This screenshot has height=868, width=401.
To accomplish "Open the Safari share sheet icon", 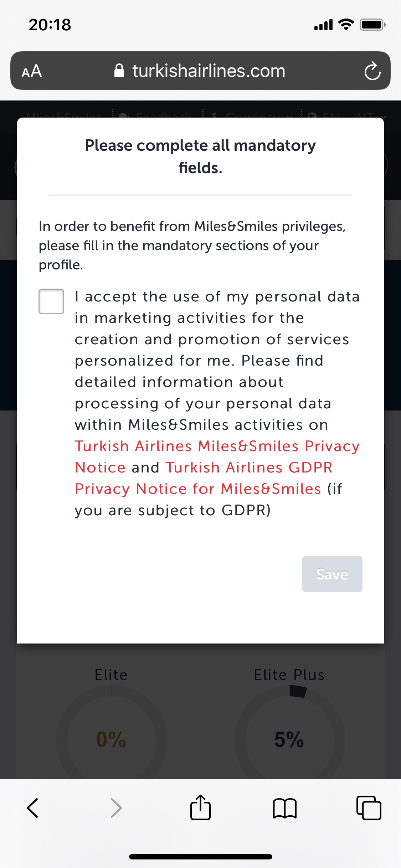I will pyautogui.click(x=200, y=807).
